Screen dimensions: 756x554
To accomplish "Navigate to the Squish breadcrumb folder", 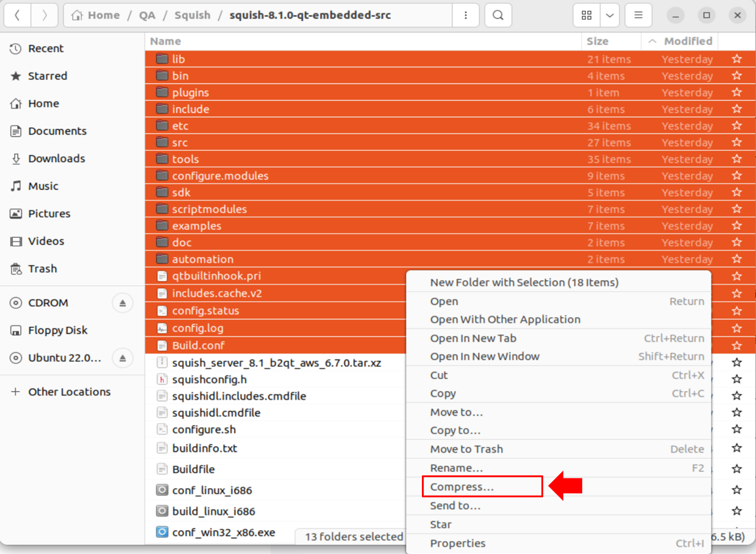I will (192, 15).
